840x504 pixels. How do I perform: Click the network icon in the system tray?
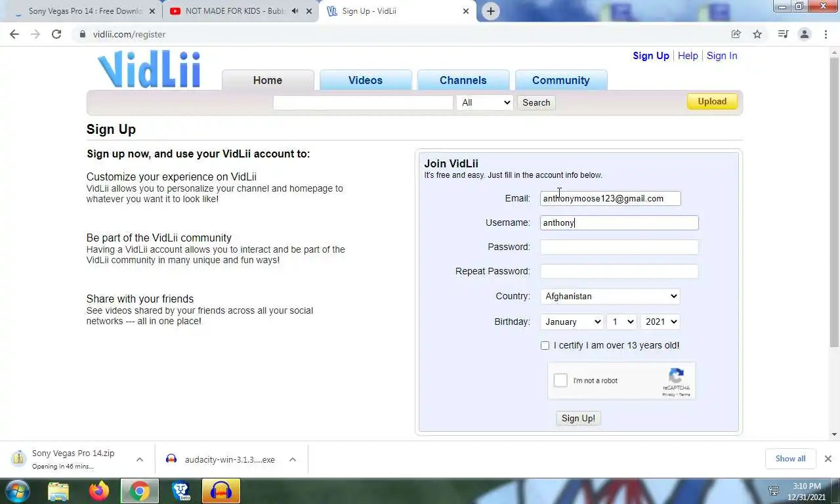coord(774,491)
